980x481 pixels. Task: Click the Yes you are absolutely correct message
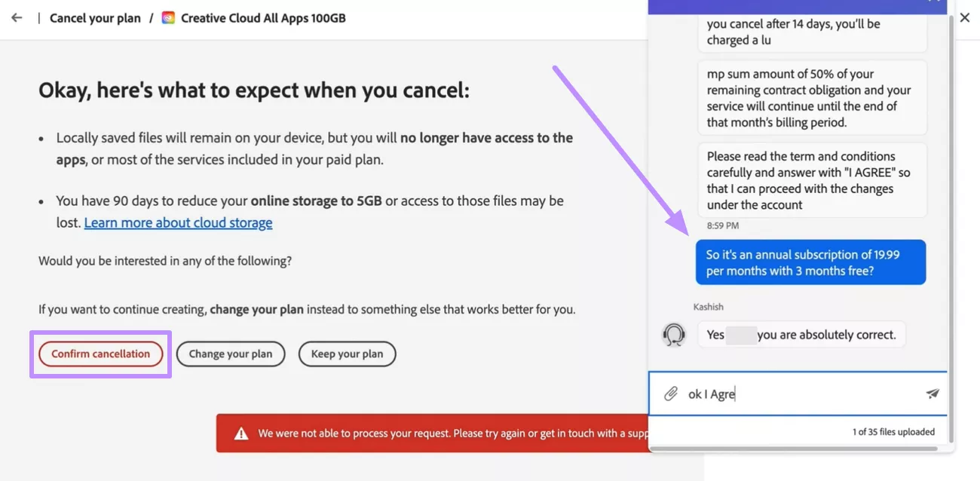point(801,334)
